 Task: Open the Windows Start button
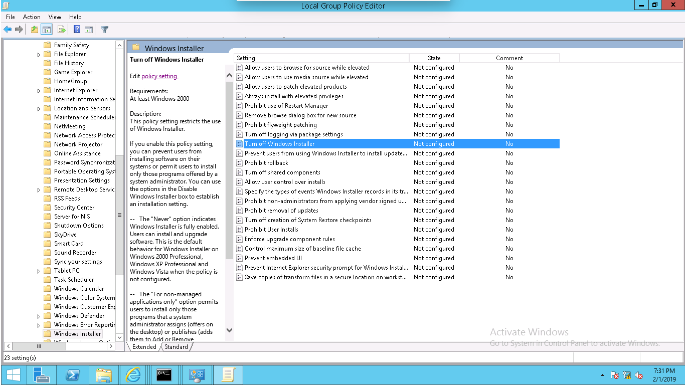pyautogui.click(x=13, y=375)
